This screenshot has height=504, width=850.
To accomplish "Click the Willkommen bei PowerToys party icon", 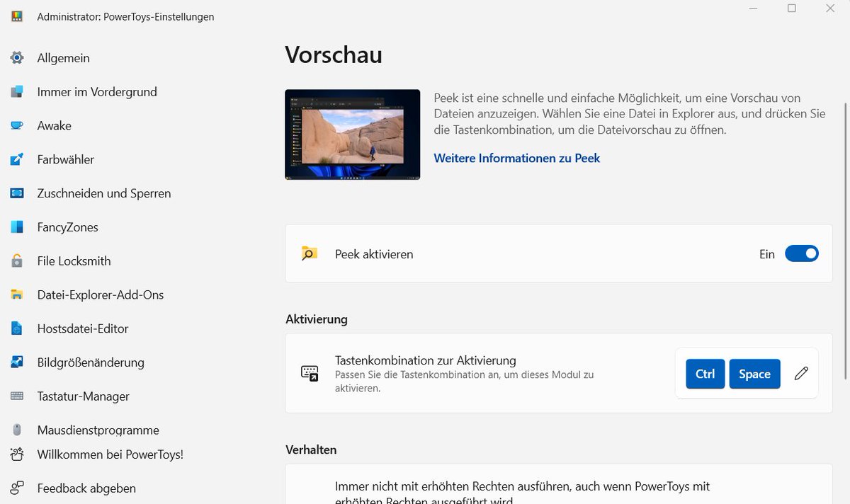I will (x=17, y=454).
